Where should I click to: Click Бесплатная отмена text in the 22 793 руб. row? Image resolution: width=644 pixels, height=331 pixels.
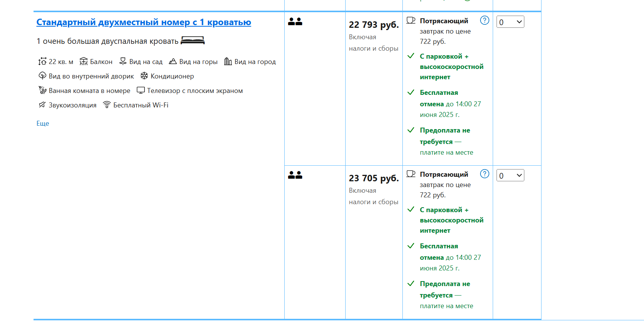click(439, 98)
